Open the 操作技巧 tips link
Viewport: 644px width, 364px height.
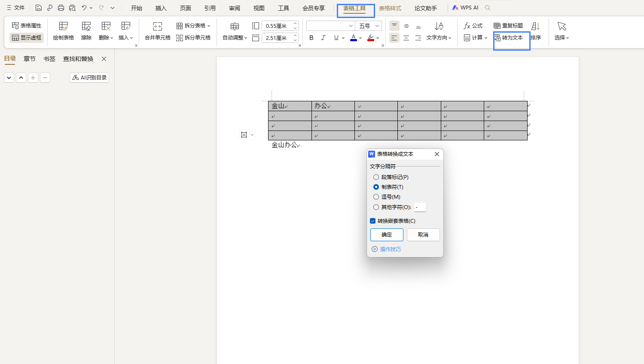[386, 249]
